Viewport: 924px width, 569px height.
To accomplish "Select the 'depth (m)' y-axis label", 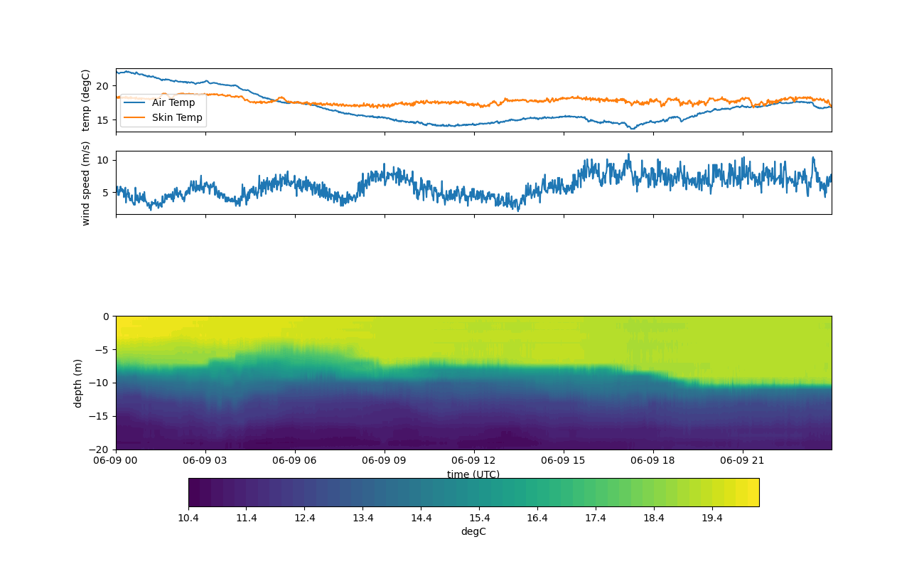I will pos(78,383).
